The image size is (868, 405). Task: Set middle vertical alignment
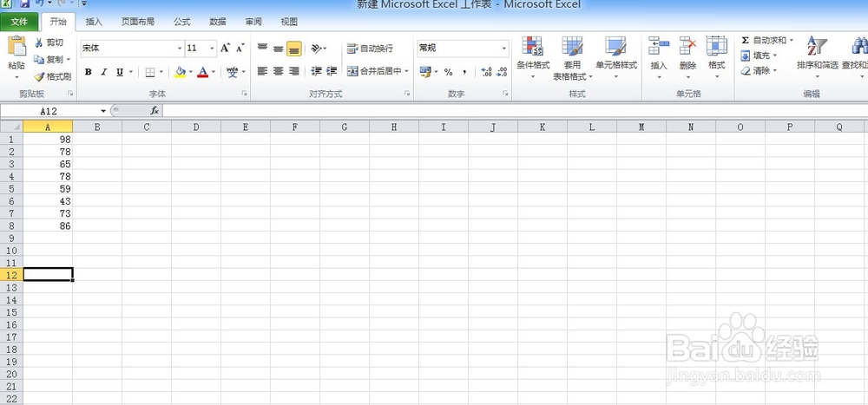tap(278, 49)
